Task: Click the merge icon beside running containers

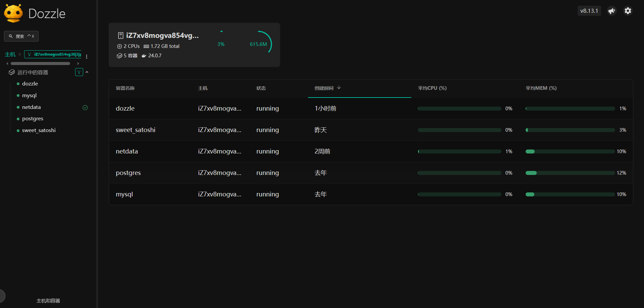Action: tap(79, 72)
